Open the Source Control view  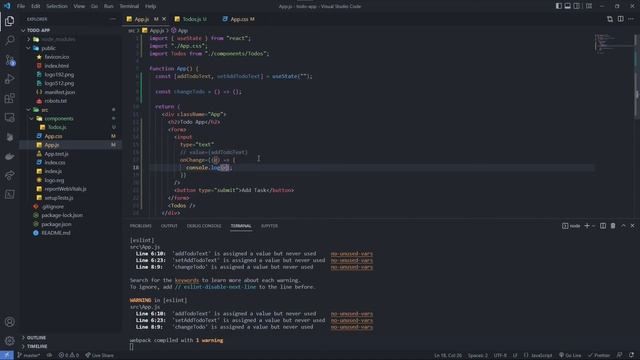pos(9,60)
